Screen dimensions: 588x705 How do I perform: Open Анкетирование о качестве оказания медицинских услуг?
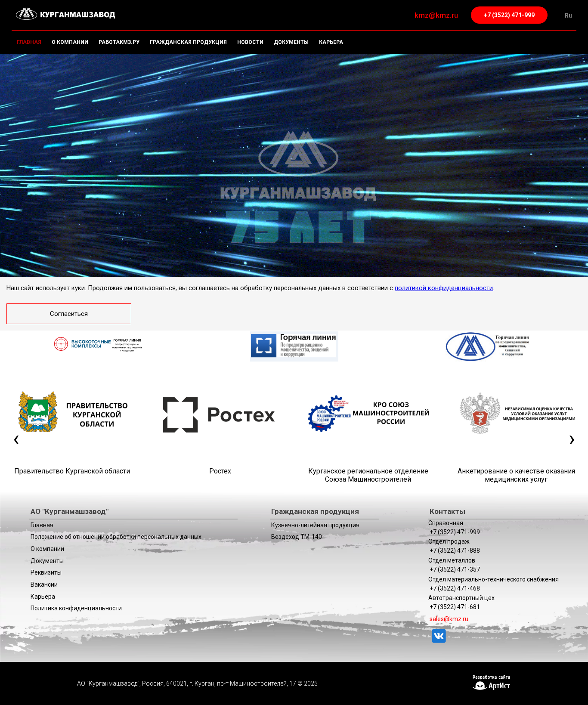click(516, 475)
